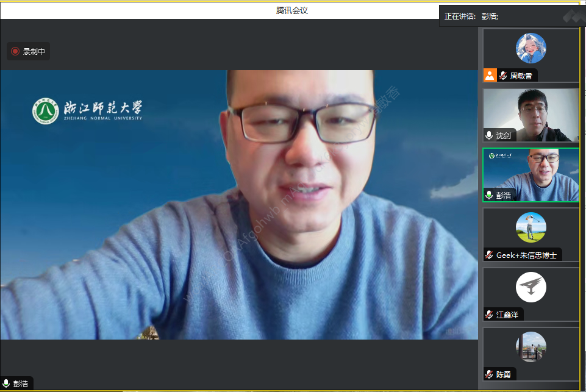Click the muted microphone icon beside 陈勇
Screen dimensions: 586x392
(489, 374)
